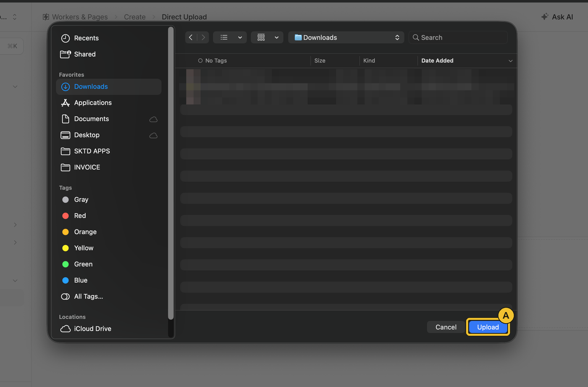Expand the group-by dropdown arrow
588x387 pixels.
coord(276,37)
